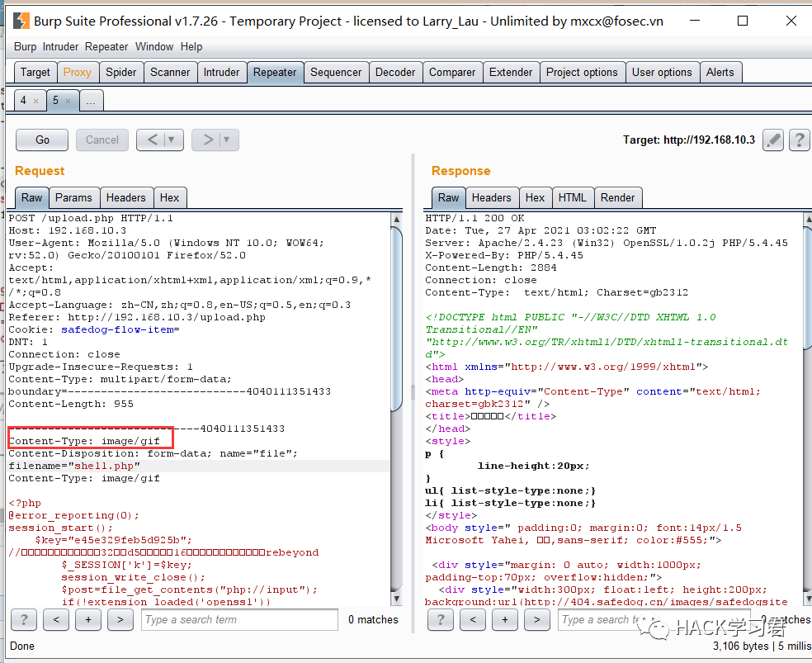
Task: Select the Repeater tool tab
Action: (275, 72)
